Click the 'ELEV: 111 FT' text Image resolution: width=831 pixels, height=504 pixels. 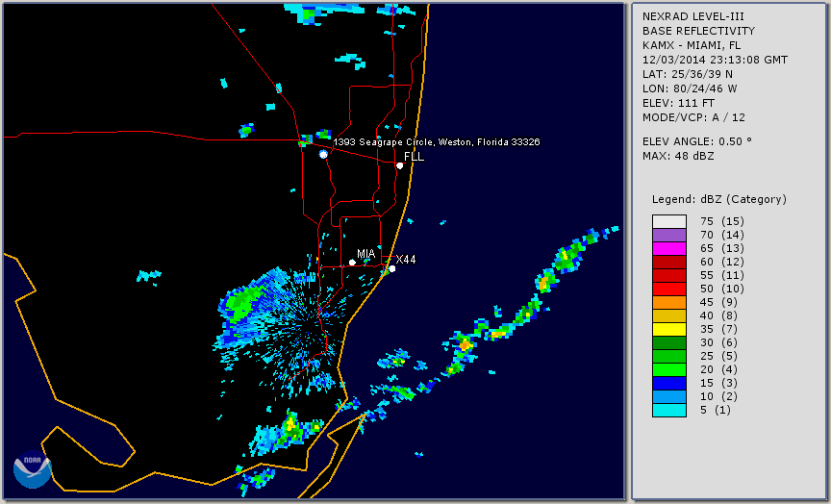678,103
